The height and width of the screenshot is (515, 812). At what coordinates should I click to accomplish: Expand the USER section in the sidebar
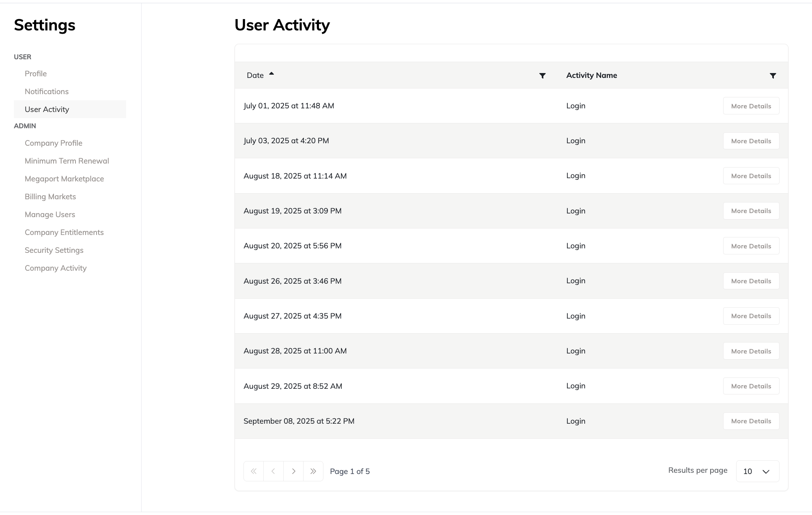point(22,57)
